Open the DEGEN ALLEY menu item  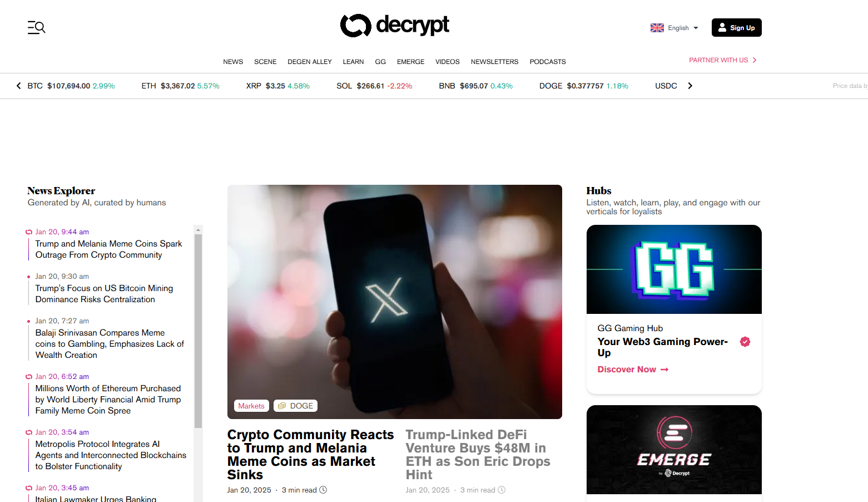click(310, 62)
